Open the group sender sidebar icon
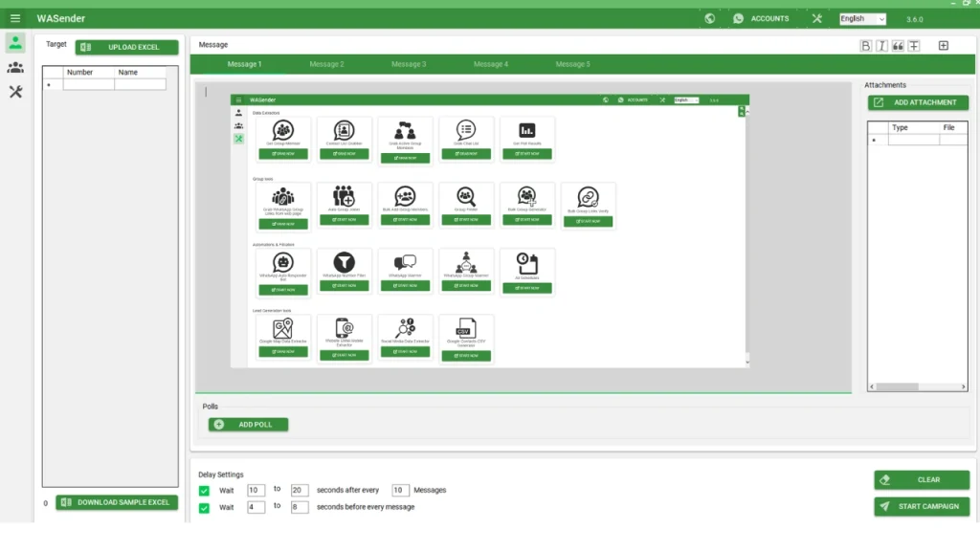Screen dimensions: 980x551 point(15,67)
